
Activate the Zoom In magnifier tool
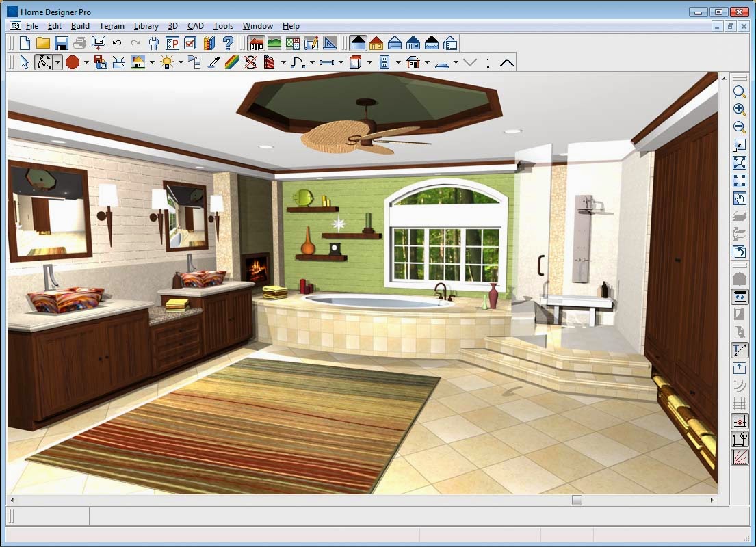pos(740,109)
